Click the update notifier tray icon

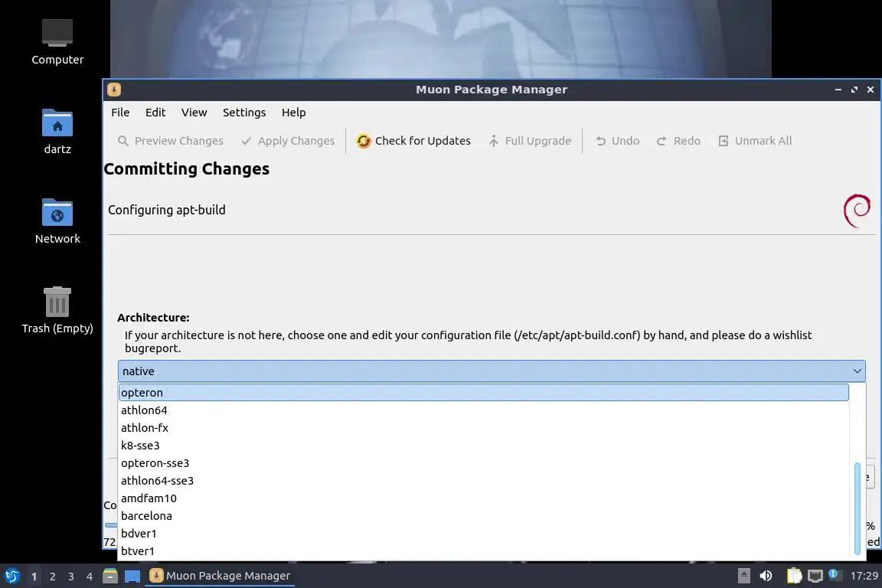coord(835,575)
